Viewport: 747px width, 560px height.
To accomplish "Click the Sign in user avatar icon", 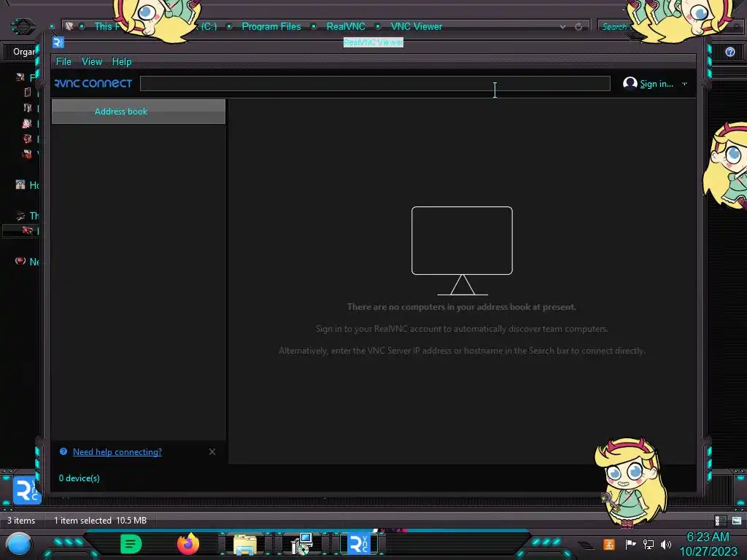I will (630, 83).
